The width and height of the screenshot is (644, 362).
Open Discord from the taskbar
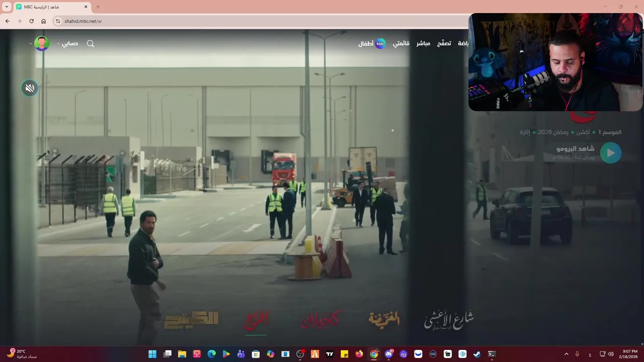pos(388,354)
